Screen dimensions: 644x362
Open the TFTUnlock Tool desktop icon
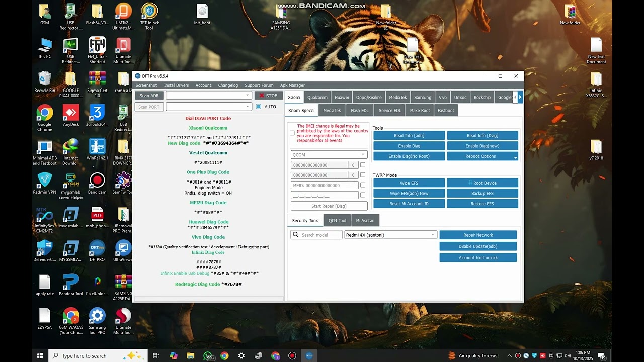coord(149,11)
